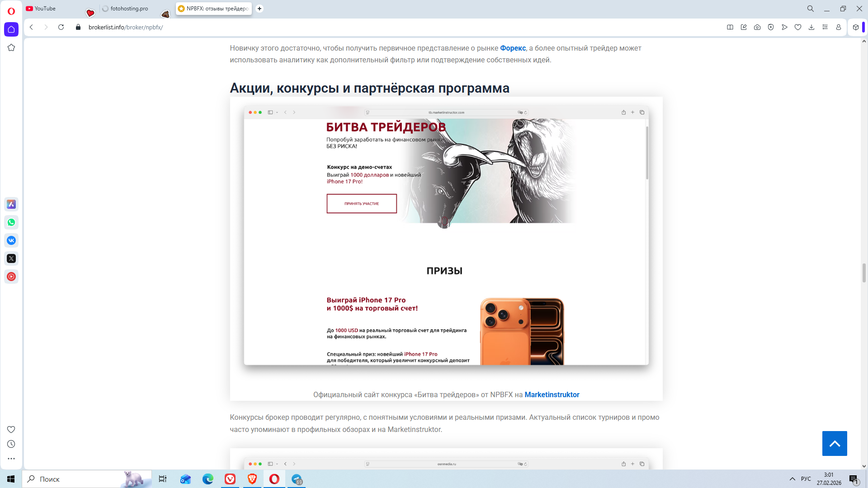Open reader mode book icon
Image resolution: width=868 pixels, height=488 pixels.
pyautogui.click(x=730, y=27)
